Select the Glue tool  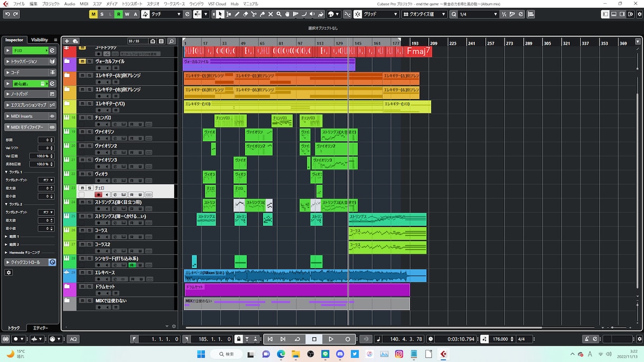pyautogui.click(x=262, y=14)
